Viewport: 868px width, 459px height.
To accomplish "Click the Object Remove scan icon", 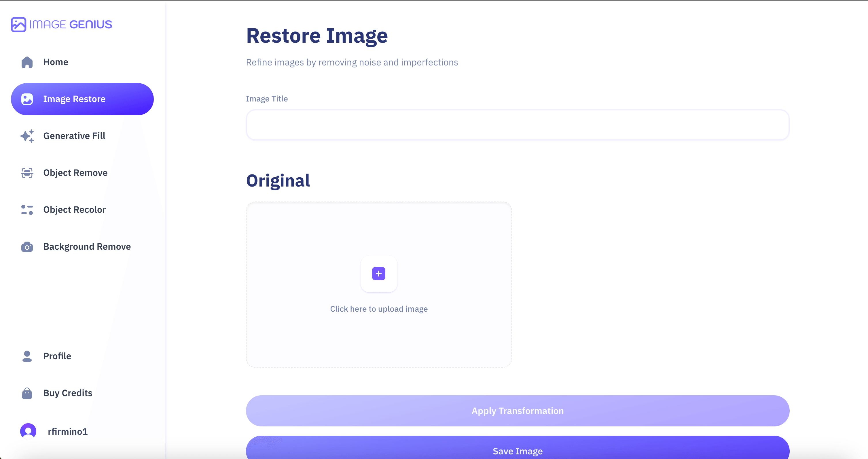I will coord(27,173).
